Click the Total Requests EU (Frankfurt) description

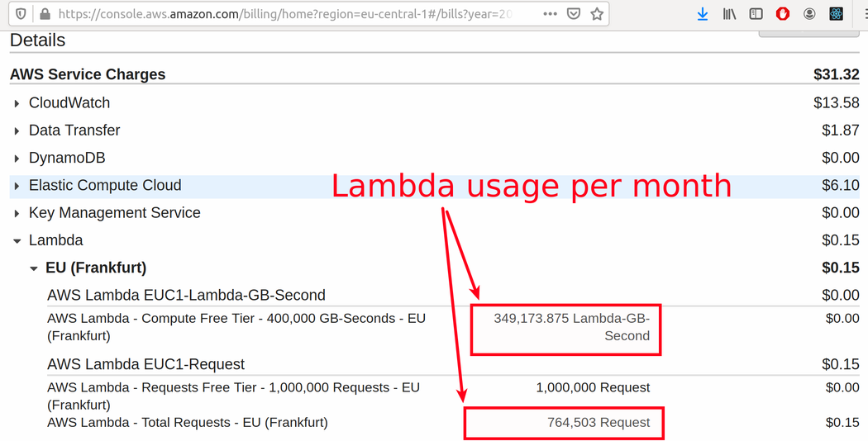click(x=187, y=422)
